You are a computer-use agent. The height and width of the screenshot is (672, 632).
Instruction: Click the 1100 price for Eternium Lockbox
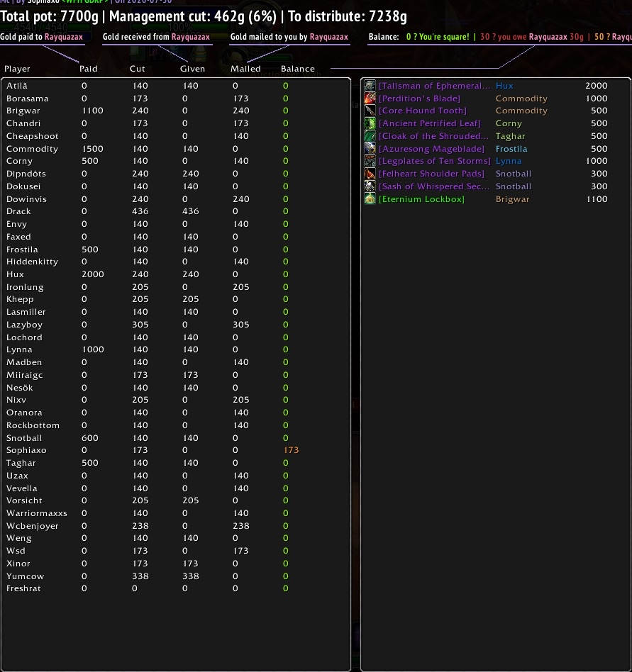click(x=597, y=199)
